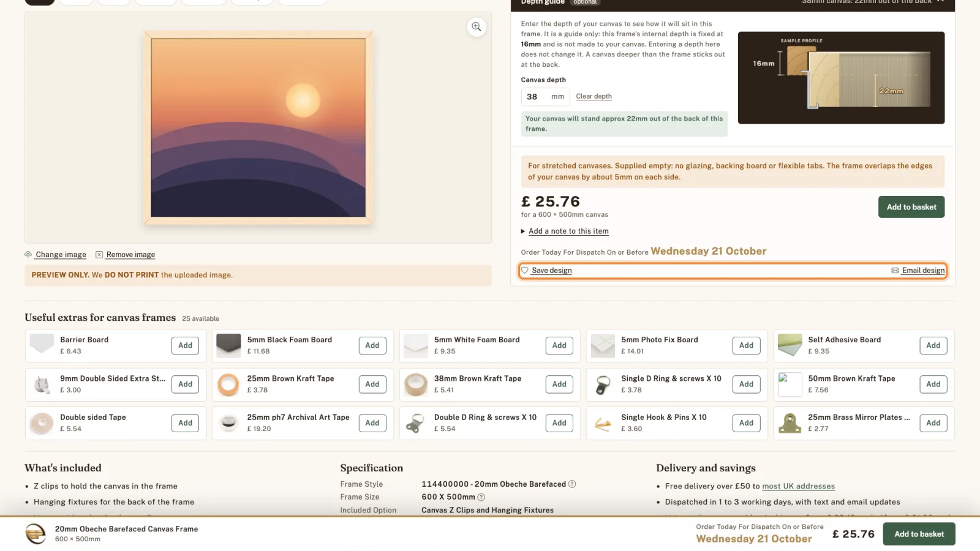Open the Barrier Board product thumbnail
This screenshot has height=551, width=980.
(x=42, y=345)
